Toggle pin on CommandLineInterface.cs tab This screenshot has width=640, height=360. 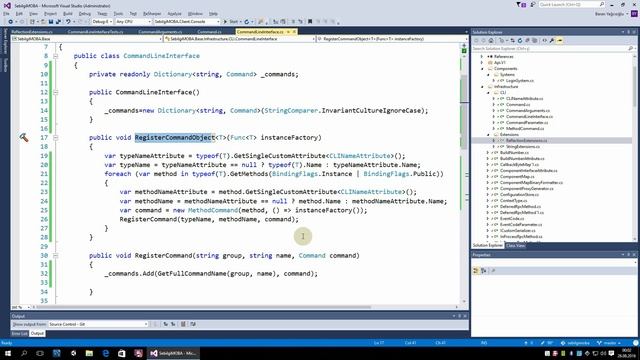point(288,32)
